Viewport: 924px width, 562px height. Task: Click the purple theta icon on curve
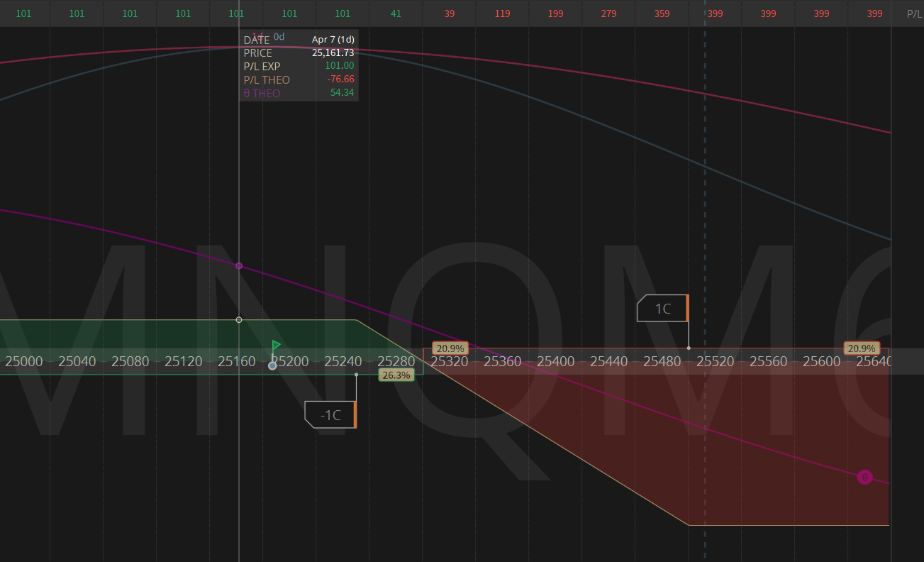(x=864, y=477)
